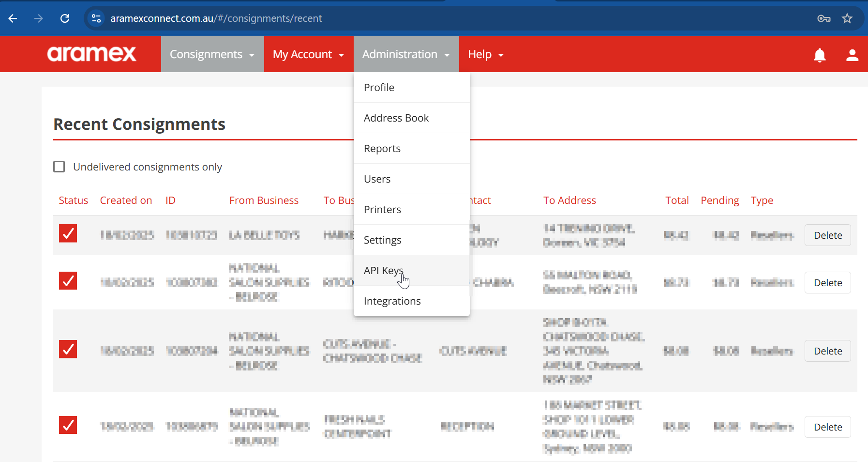
Task: Sort by Status column header
Action: [74, 200]
